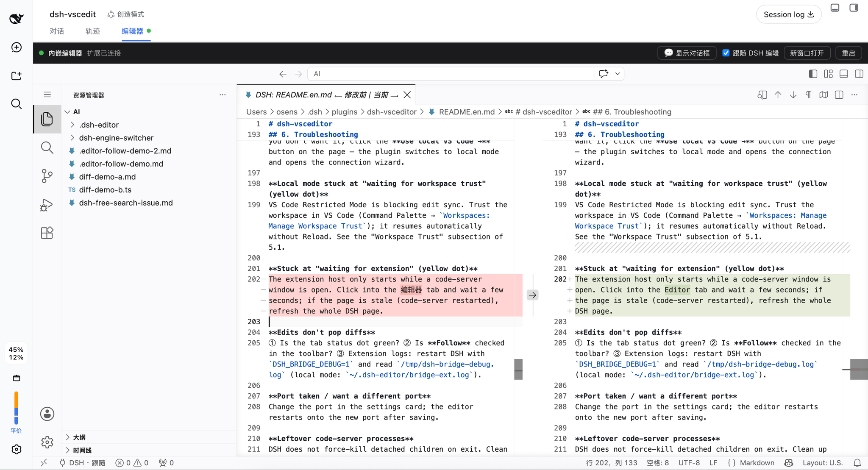Split the editor to the right

839,95
